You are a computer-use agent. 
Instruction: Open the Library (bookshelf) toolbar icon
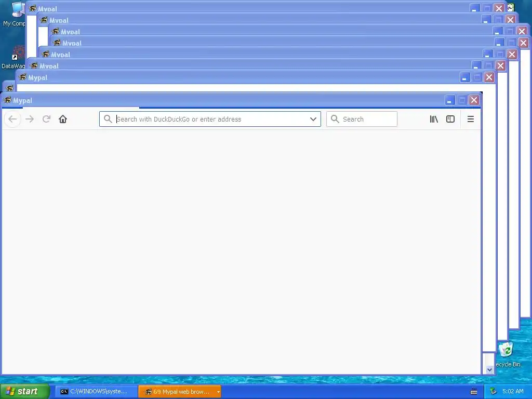point(434,119)
